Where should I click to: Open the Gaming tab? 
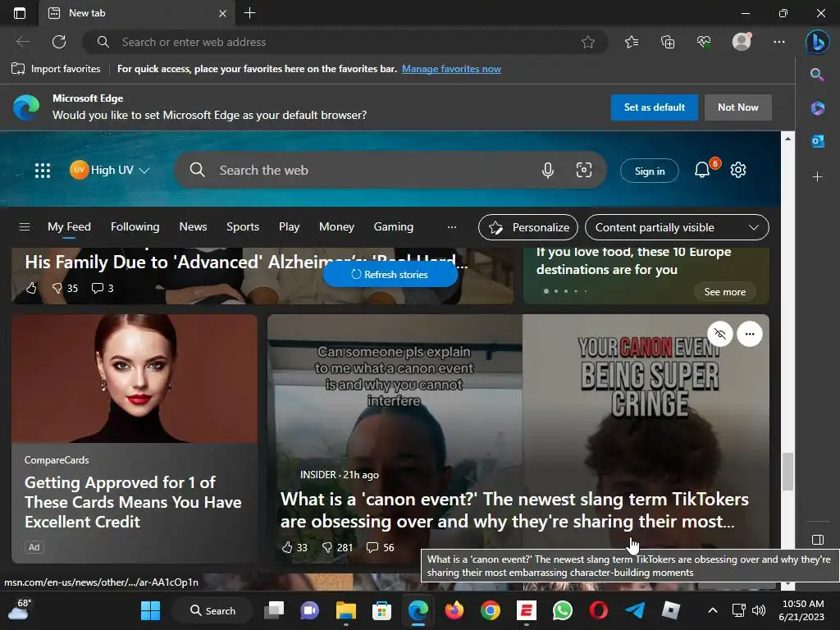393,227
